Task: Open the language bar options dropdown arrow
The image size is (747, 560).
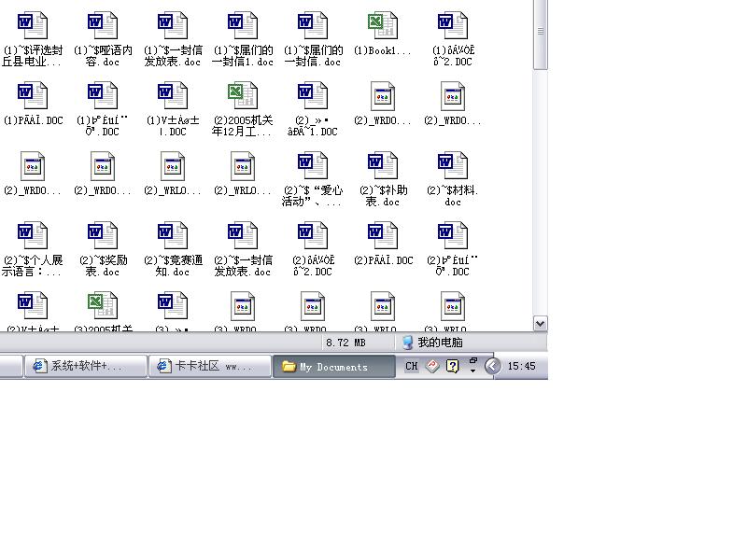Action: click(472, 371)
